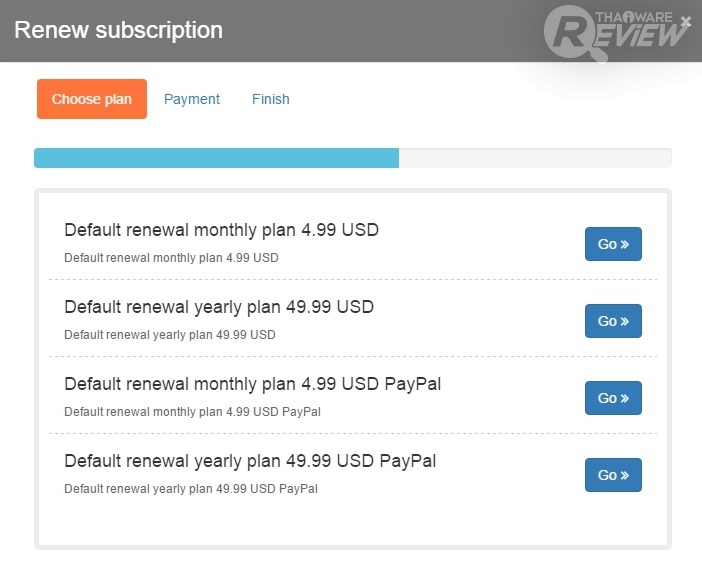Switch to the Payment step tab
This screenshot has width=702, height=582.
(x=192, y=99)
